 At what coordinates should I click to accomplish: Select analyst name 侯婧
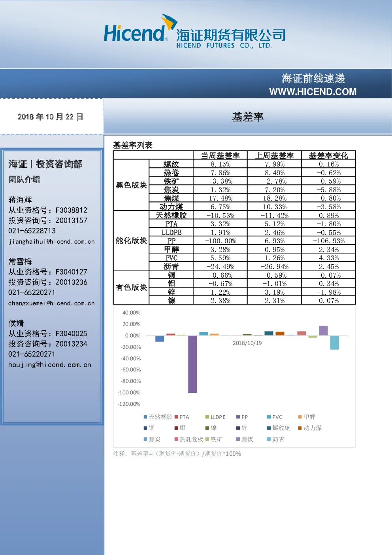[16, 323]
